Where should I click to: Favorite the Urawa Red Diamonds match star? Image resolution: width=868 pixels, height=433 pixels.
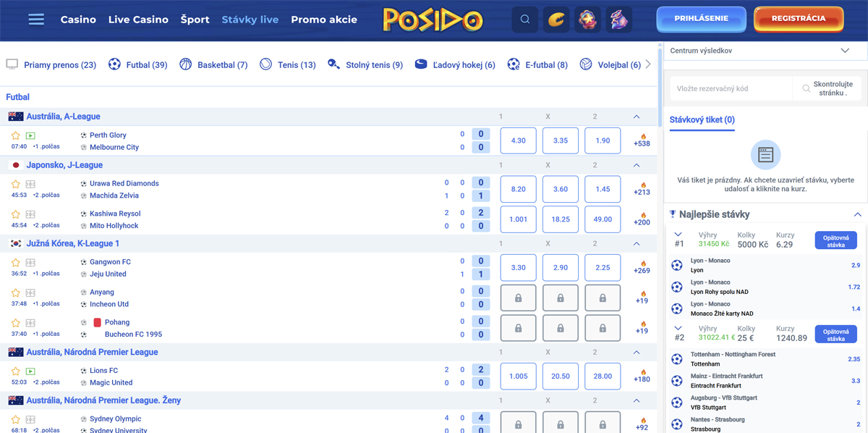click(x=16, y=184)
